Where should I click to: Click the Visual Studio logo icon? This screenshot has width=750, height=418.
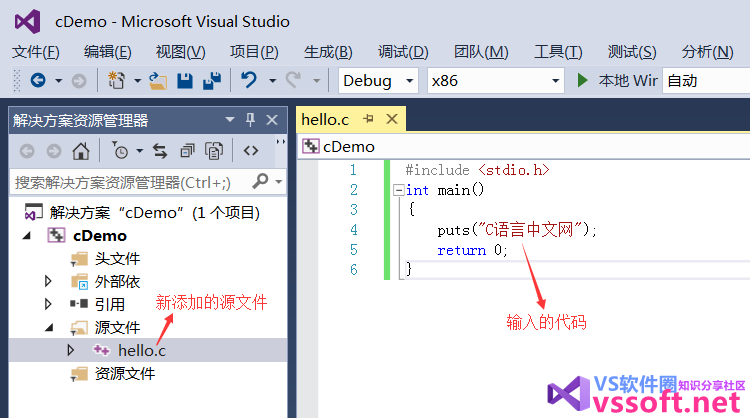(27, 22)
